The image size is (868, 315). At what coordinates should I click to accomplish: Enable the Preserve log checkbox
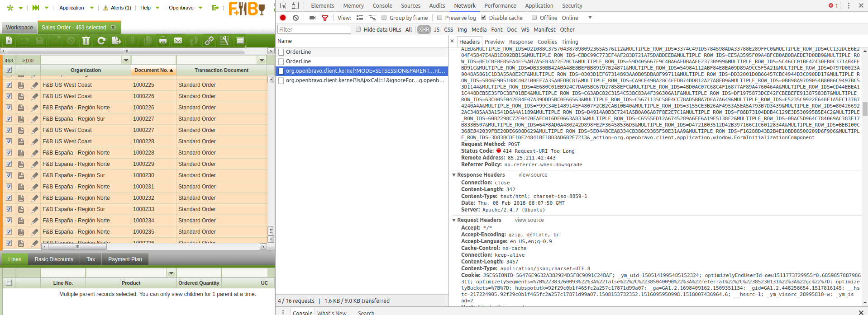(439, 18)
